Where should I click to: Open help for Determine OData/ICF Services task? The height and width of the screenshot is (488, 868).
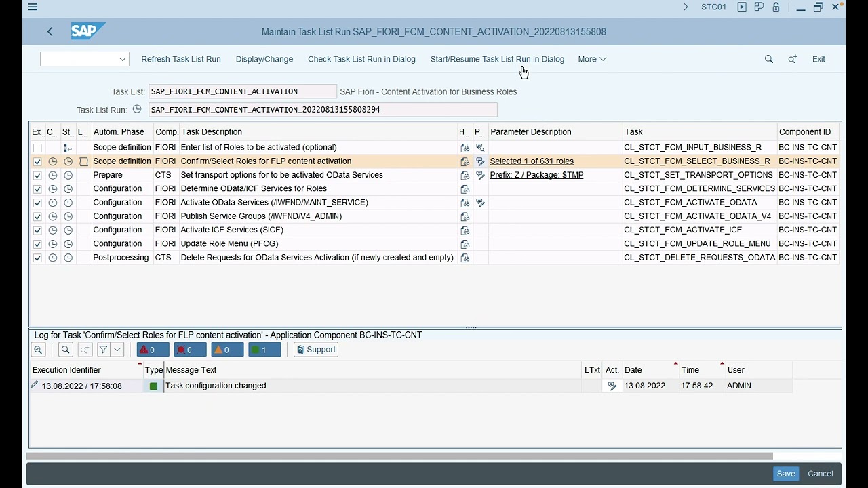coord(465,189)
